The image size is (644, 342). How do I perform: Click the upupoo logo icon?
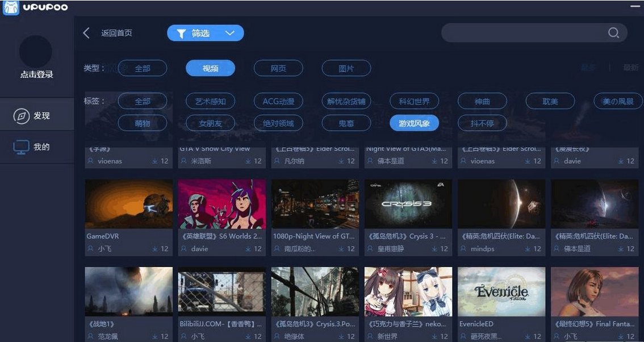(x=11, y=7)
